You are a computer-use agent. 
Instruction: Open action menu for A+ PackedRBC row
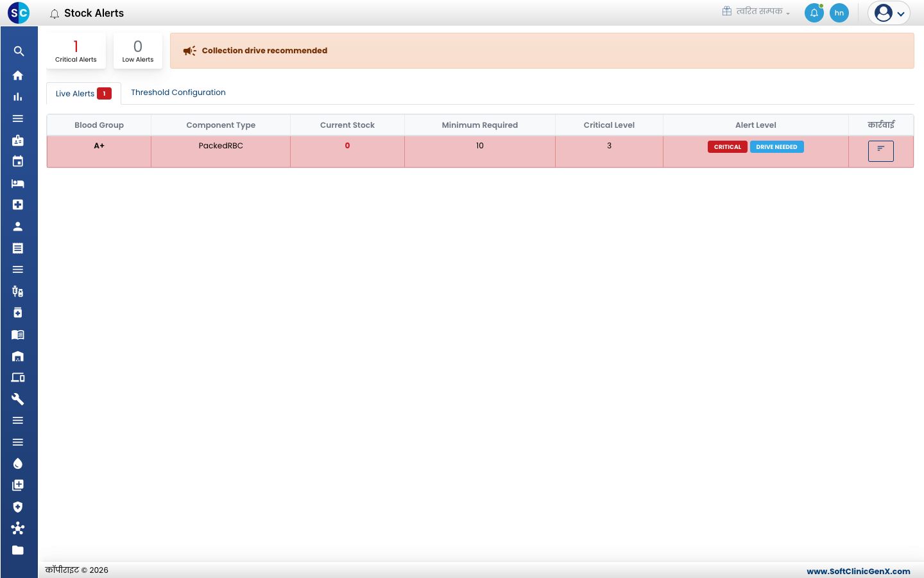click(881, 151)
